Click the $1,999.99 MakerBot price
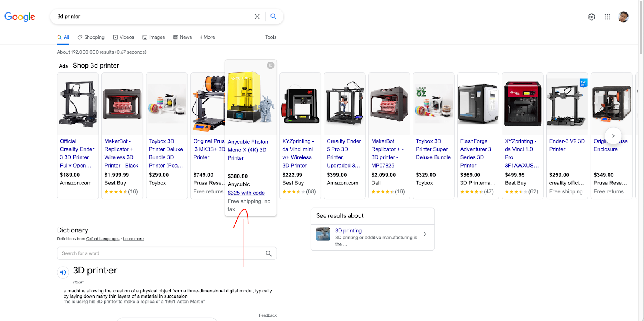The image size is (644, 321). tap(117, 175)
